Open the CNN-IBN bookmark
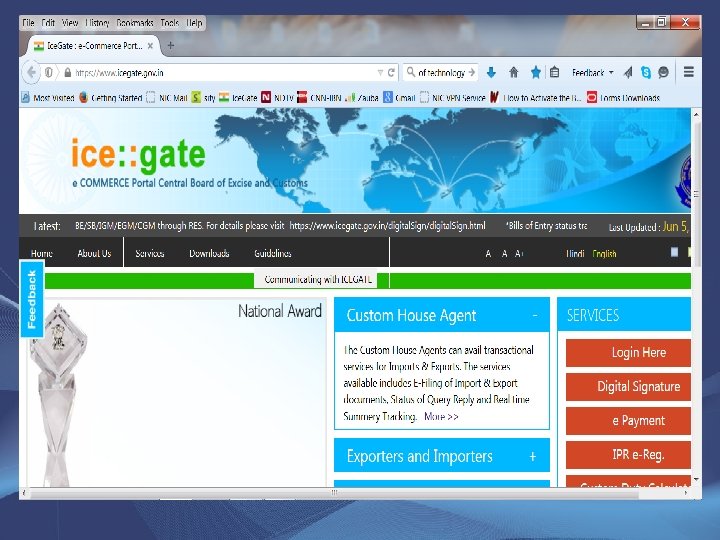 coord(319,98)
